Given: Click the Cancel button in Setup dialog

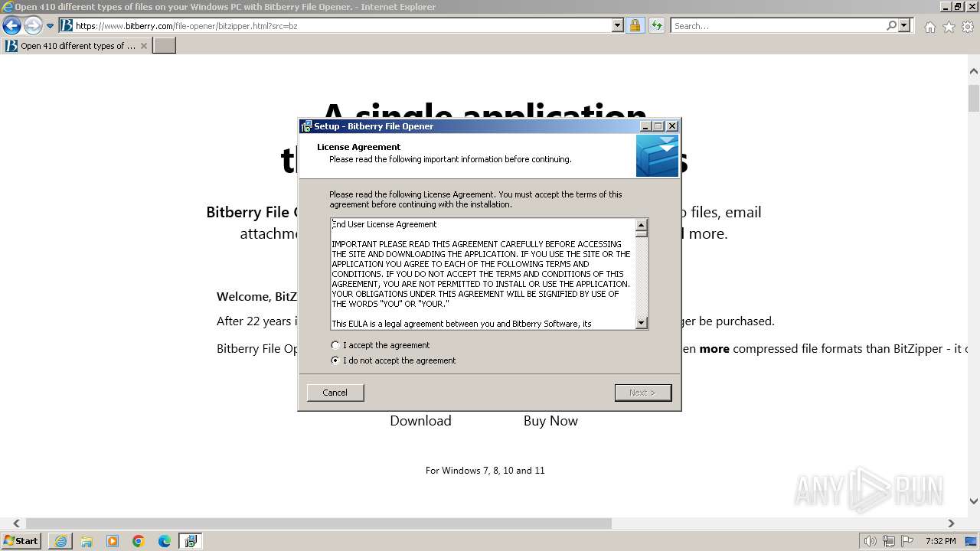Looking at the screenshot, I should coord(335,393).
